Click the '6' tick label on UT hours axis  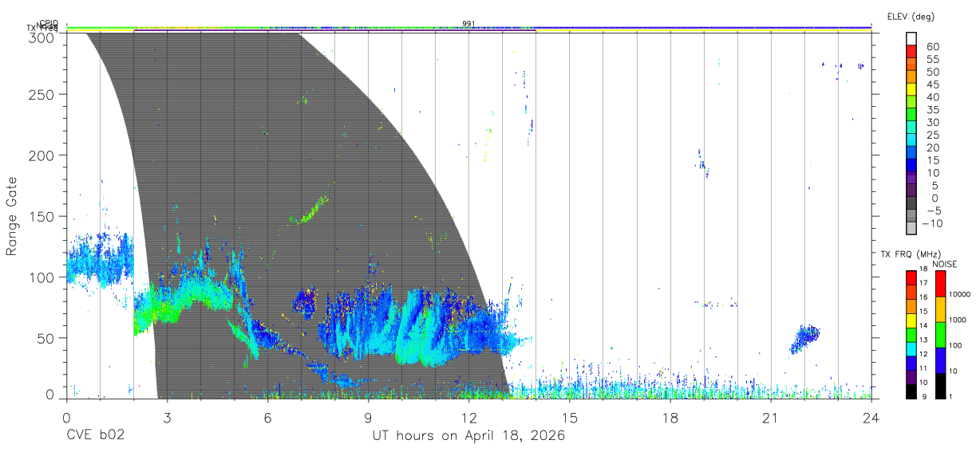pos(267,417)
